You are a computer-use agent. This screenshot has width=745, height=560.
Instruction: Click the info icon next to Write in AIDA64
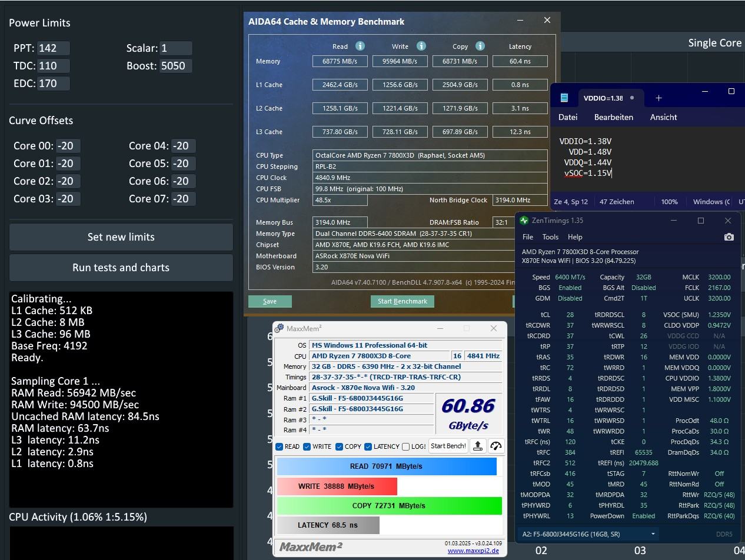point(421,46)
